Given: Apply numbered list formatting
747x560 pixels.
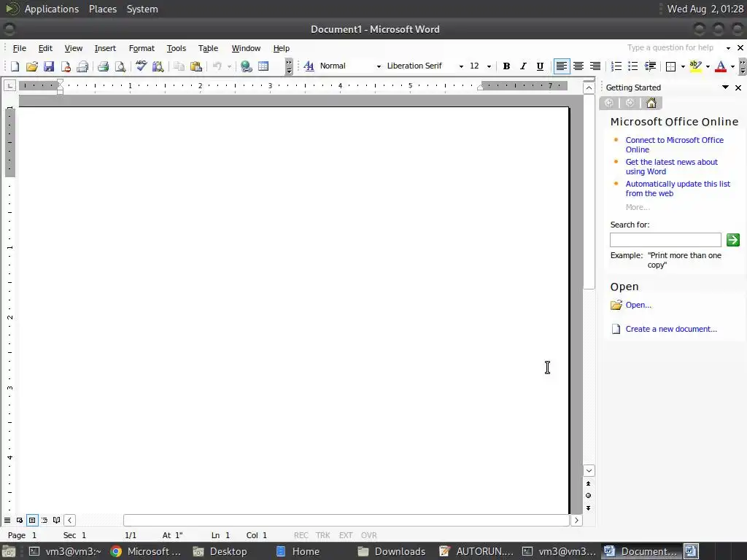Looking at the screenshot, I should (x=616, y=66).
